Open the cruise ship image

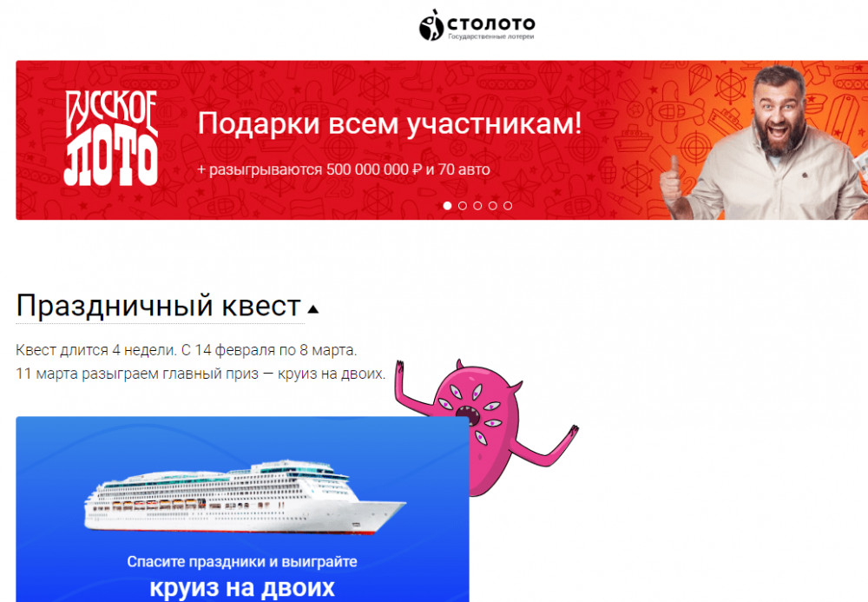(245, 497)
